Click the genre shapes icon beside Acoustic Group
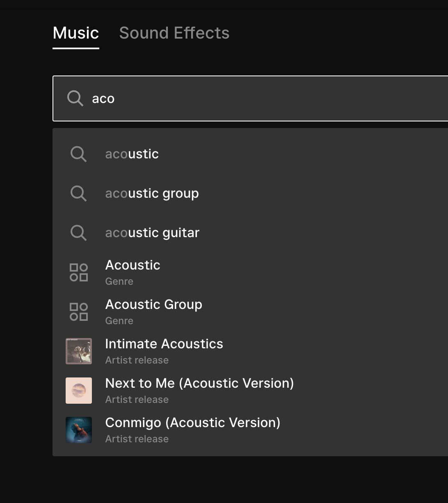448x503 pixels. point(79,312)
